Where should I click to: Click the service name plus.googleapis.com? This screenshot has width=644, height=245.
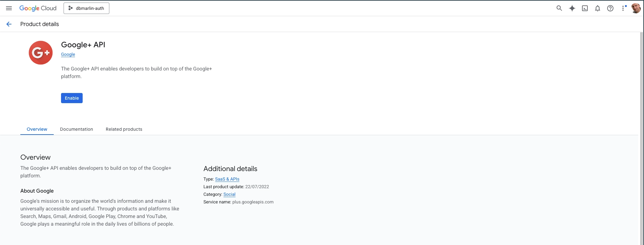(x=253, y=202)
